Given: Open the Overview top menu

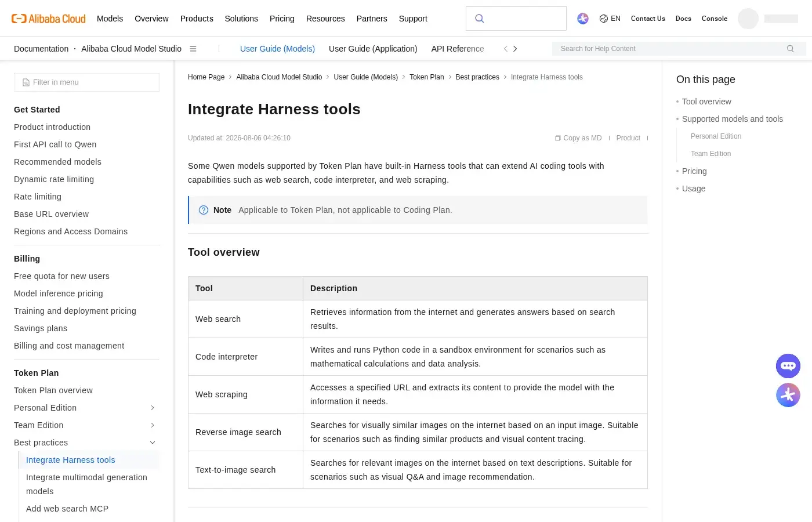Looking at the screenshot, I should [x=151, y=19].
